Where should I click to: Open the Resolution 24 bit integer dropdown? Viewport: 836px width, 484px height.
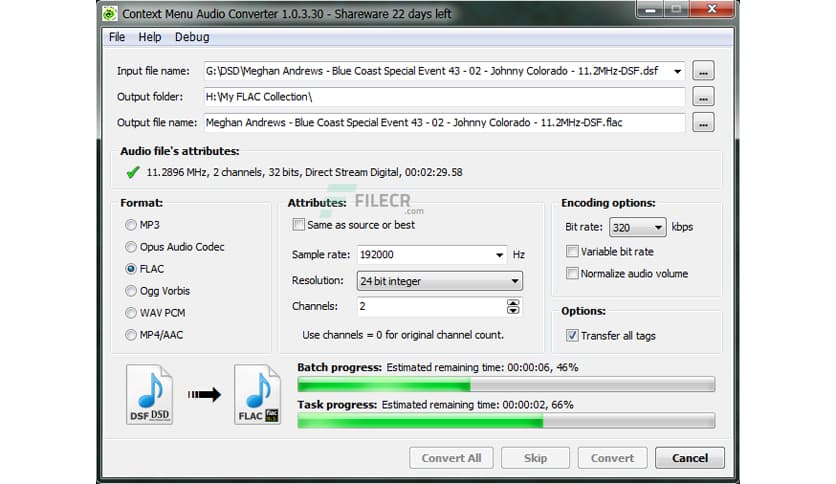pos(439,281)
